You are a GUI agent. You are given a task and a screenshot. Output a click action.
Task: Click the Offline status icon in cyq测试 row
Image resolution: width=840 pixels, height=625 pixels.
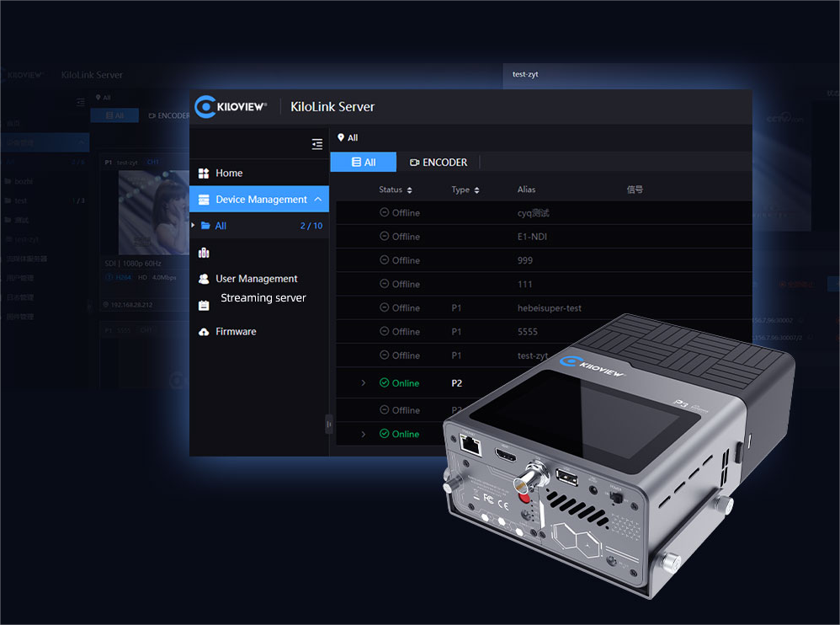tap(384, 212)
